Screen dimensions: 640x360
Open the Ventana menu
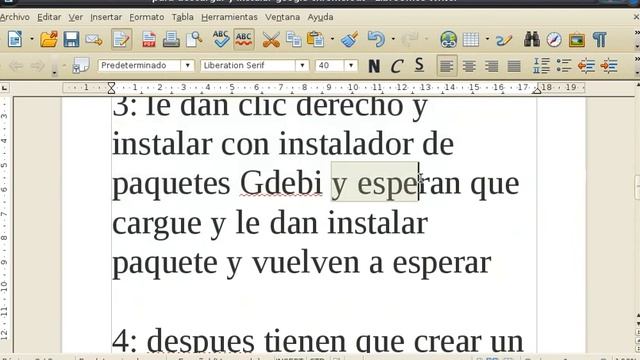click(282, 17)
